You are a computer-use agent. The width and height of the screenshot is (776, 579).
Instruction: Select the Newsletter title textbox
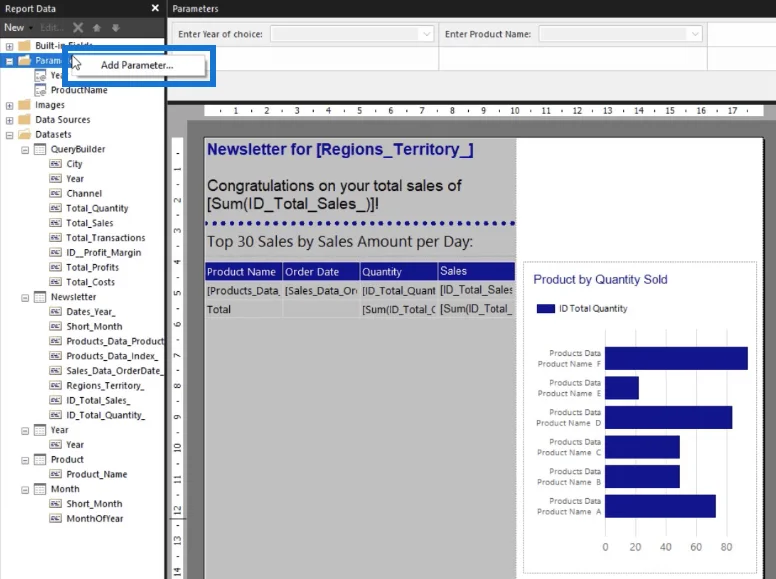click(x=340, y=149)
